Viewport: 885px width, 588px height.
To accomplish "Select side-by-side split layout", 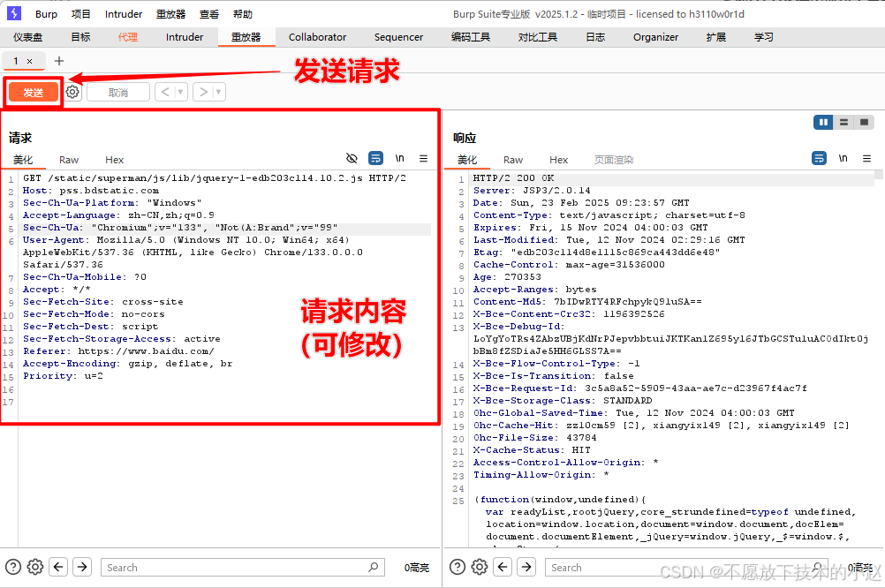I will 823,122.
